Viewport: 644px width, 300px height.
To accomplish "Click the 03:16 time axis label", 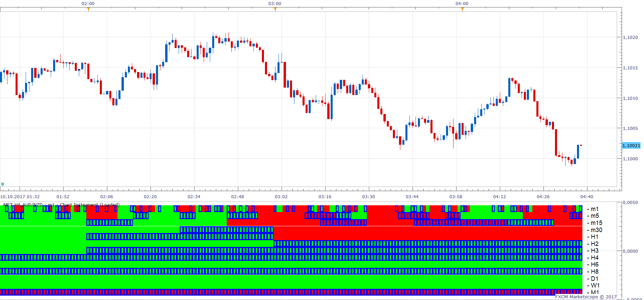I will (325, 197).
